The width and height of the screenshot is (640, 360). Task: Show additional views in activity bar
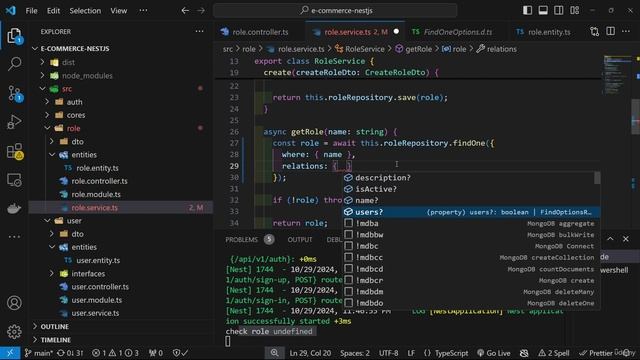click(x=14, y=236)
